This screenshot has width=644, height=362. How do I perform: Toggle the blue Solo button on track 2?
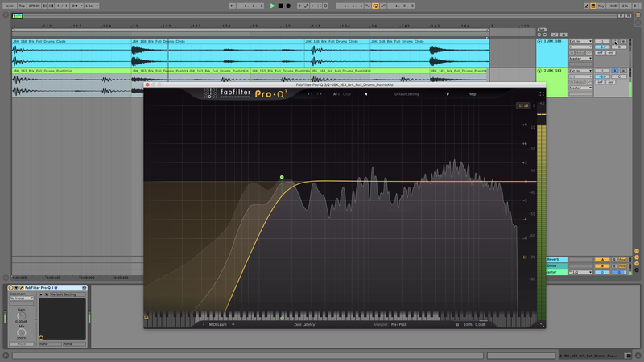[x=615, y=71]
